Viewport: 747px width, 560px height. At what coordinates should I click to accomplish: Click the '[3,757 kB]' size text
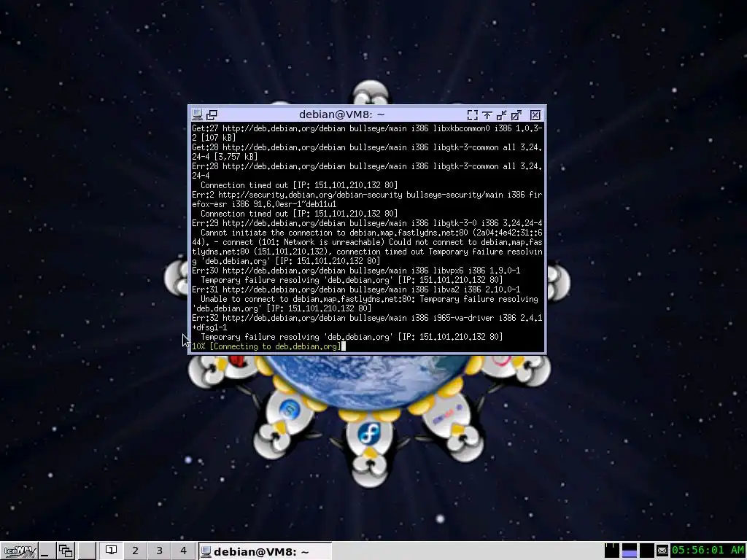click(236, 157)
